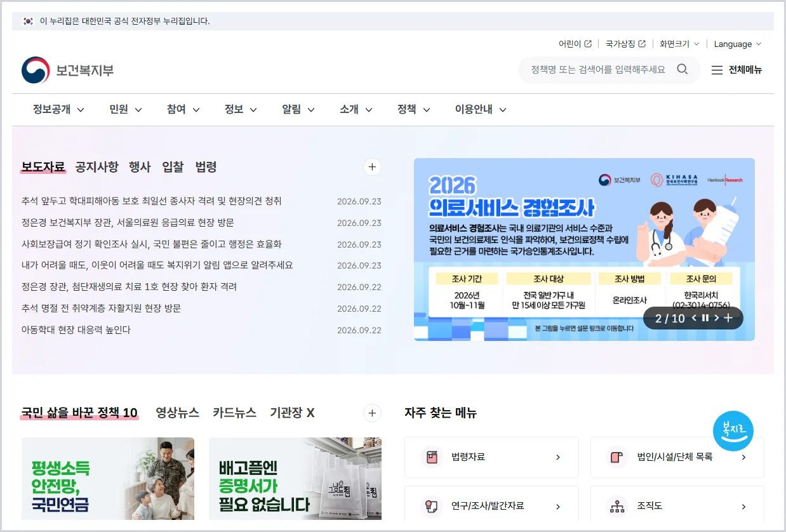Open the 첨단재생의료 치료 1호 article
The height and width of the screenshot is (532, 786).
[x=129, y=287]
